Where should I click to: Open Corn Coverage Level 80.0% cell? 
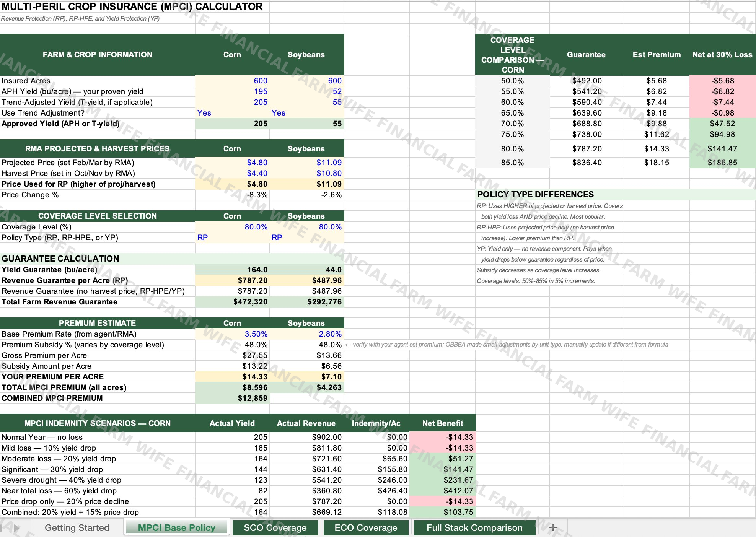tap(233, 227)
